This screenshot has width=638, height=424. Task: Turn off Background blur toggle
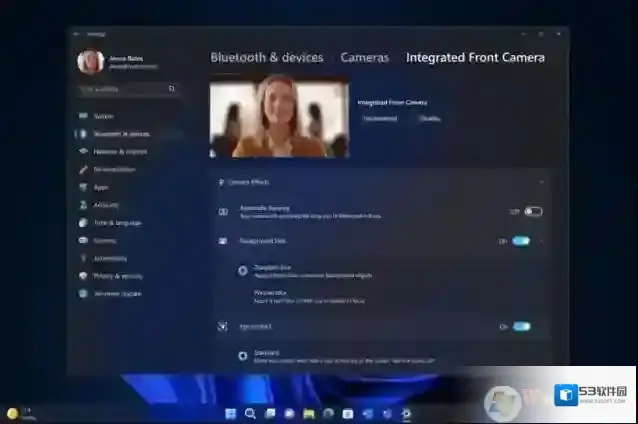pyautogui.click(x=521, y=241)
